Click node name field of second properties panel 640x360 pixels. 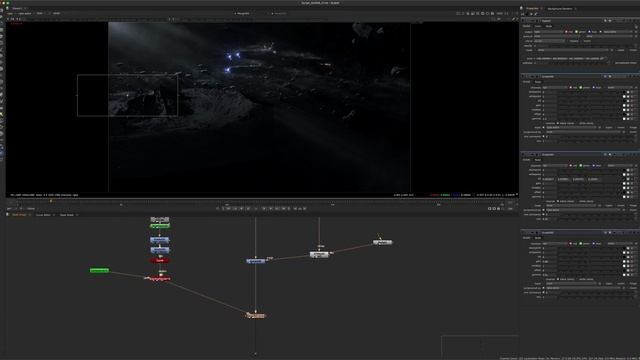pos(571,76)
